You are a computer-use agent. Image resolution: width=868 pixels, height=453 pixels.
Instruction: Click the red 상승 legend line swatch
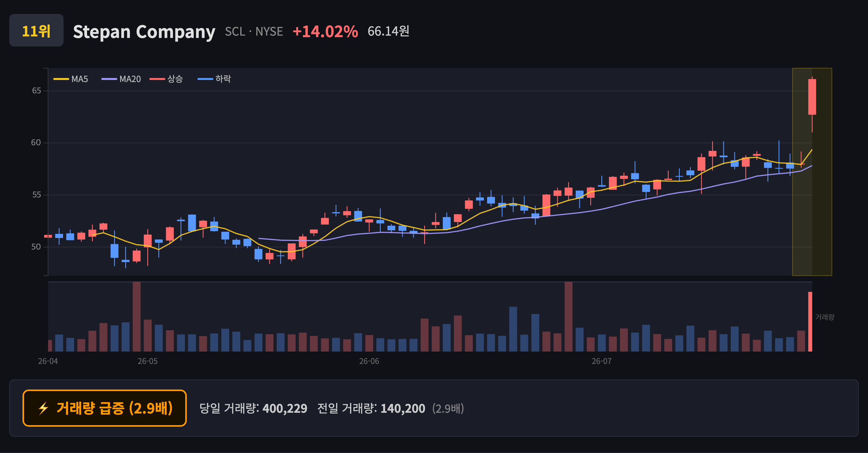(x=157, y=79)
